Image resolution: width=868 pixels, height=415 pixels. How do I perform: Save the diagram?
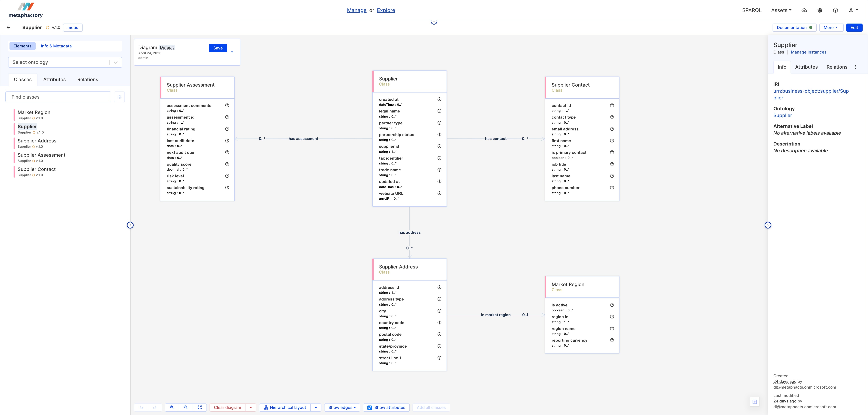(218, 48)
